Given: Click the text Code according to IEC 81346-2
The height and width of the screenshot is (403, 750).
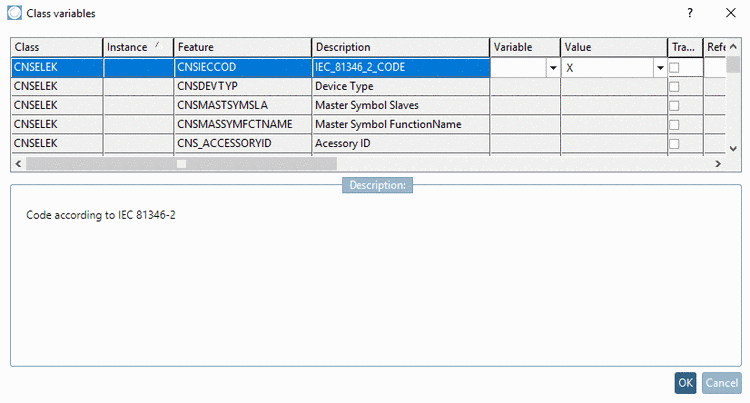Looking at the screenshot, I should coord(101,215).
